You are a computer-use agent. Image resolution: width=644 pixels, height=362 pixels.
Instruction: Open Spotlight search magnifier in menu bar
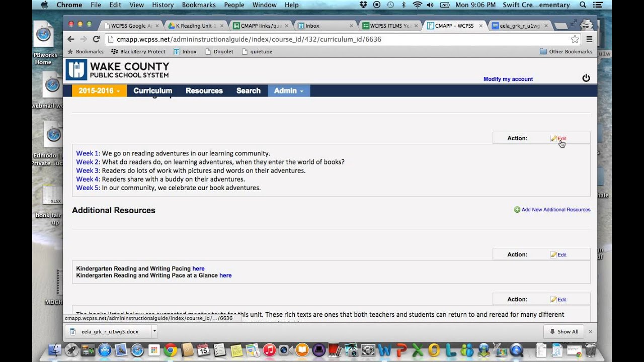pyautogui.click(x=583, y=5)
